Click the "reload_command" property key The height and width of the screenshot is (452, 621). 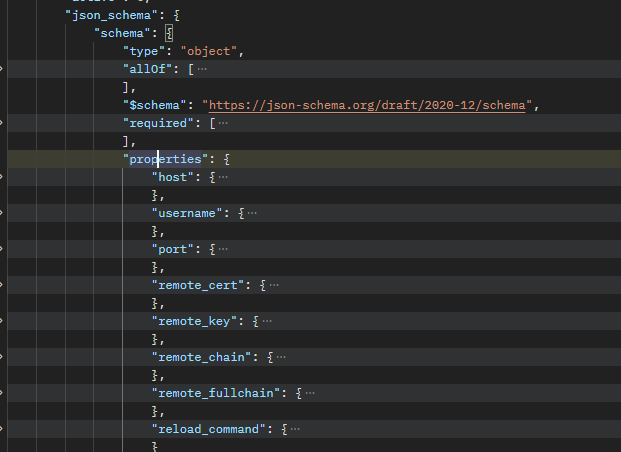click(x=209, y=429)
